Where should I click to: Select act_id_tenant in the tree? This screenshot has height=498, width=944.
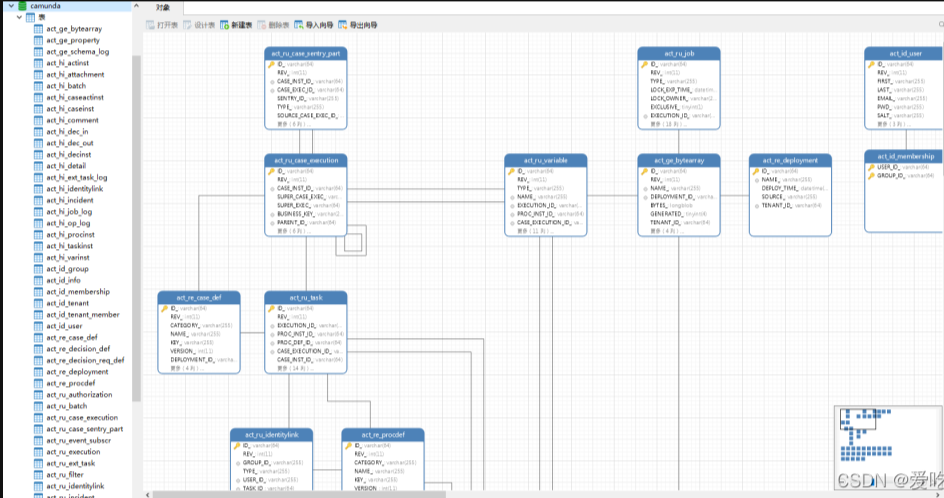67,303
